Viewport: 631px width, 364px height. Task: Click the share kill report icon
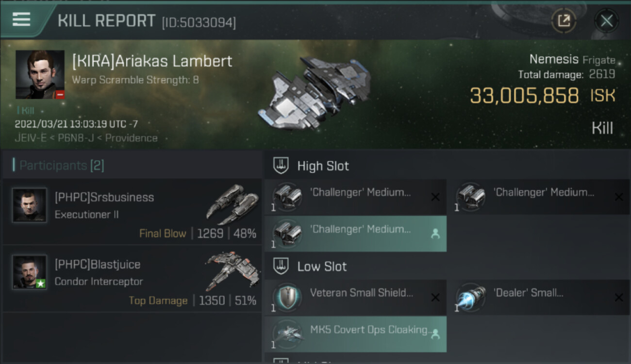pos(564,20)
